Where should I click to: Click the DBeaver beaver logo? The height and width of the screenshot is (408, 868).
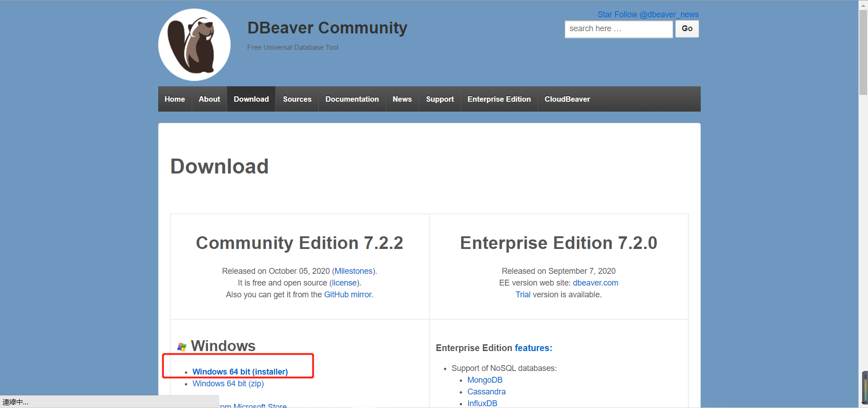pyautogui.click(x=194, y=44)
